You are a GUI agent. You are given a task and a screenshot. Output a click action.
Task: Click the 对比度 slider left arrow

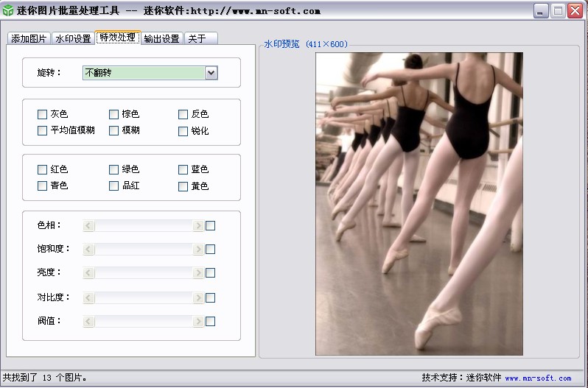coord(88,297)
